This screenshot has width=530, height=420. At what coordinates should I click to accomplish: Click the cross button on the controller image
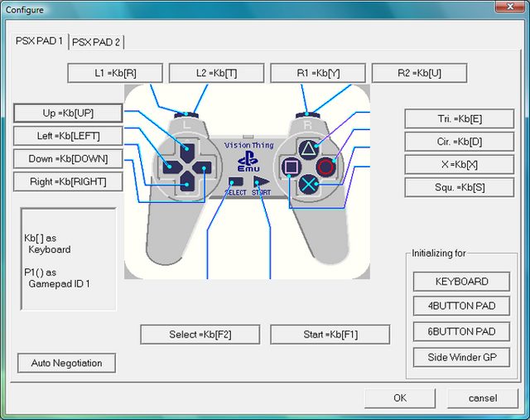(308, 185)
